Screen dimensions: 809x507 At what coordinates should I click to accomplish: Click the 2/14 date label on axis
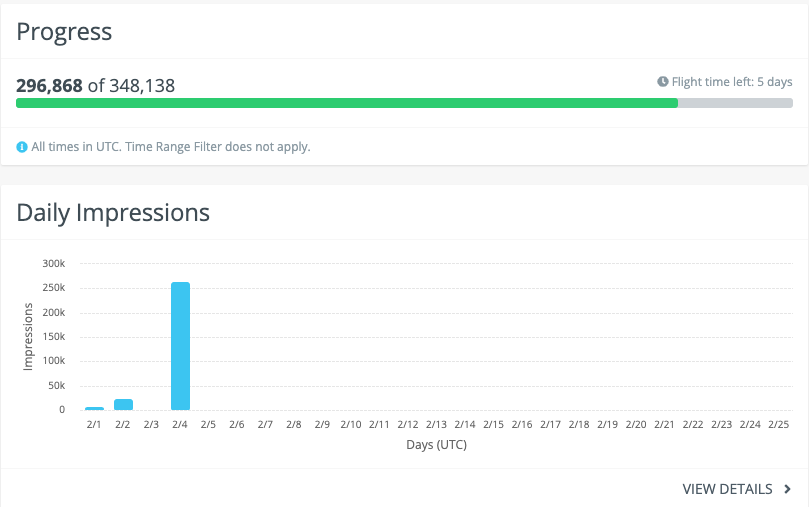point(465,425)
